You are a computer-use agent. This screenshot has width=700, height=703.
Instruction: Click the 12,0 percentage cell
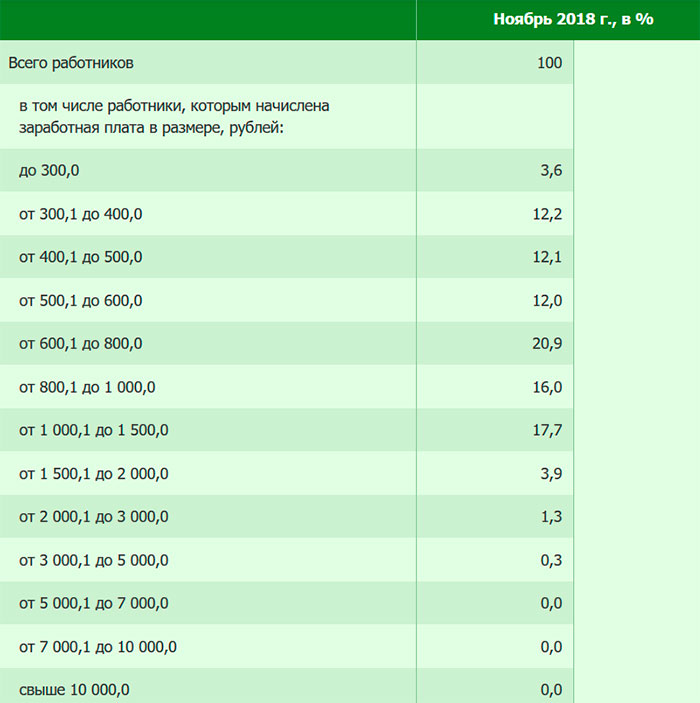pyautogui.click(x=548, y=301)
